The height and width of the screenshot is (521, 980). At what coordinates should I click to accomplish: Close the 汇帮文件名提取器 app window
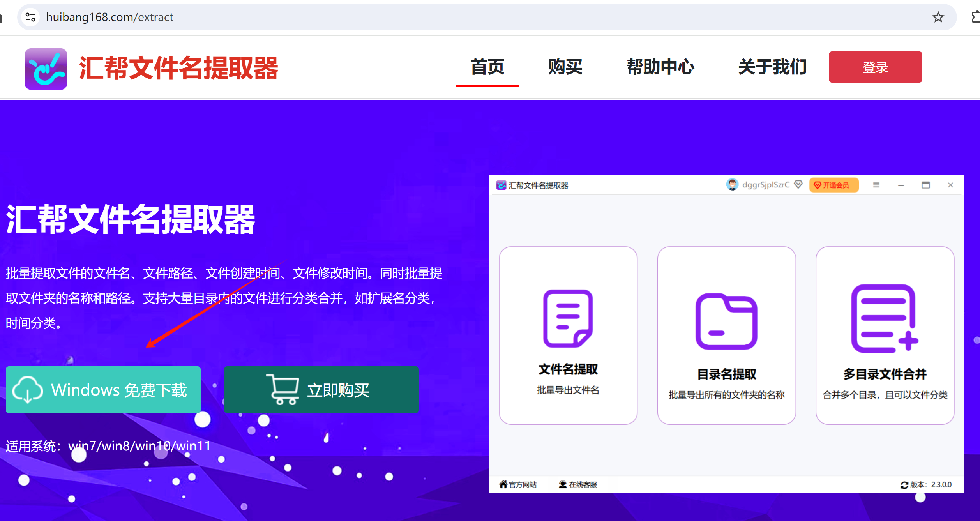click(950, 185)
